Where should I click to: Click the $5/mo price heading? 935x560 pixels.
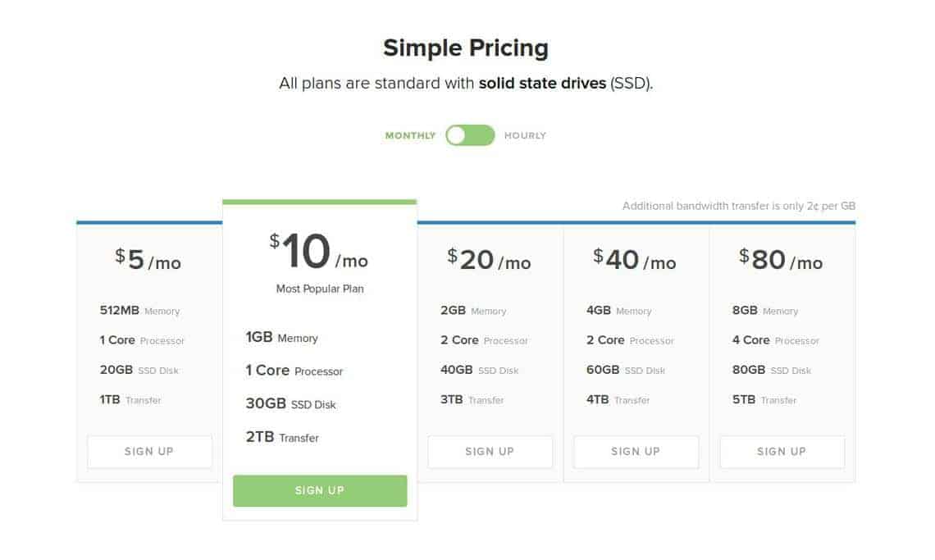coord(148,260)
